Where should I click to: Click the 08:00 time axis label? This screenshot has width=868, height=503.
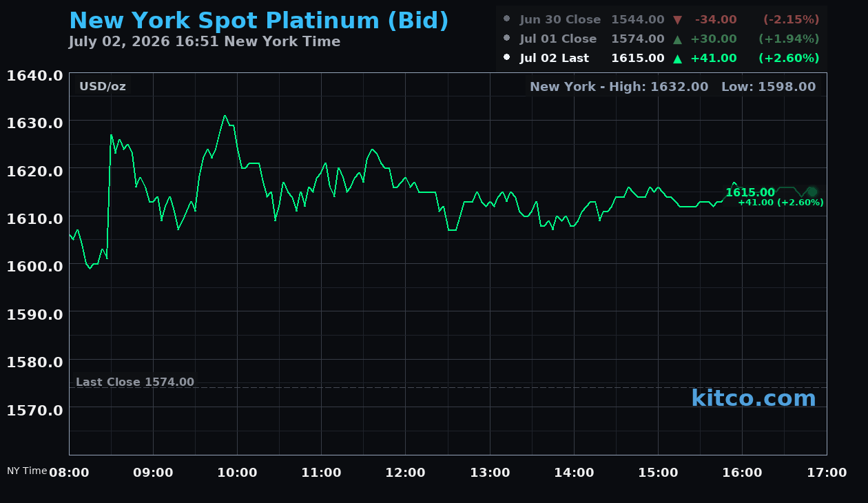(69, 473)
